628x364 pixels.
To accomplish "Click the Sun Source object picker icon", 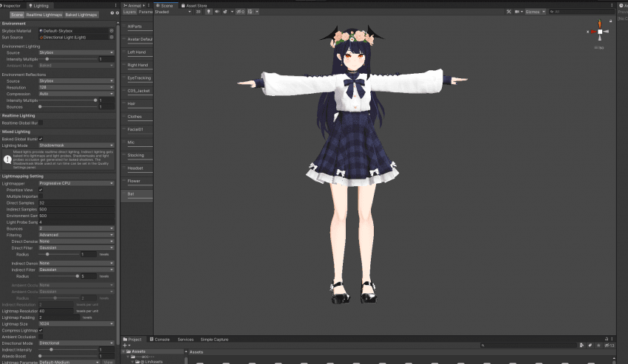I will click(x=112, y=36).
